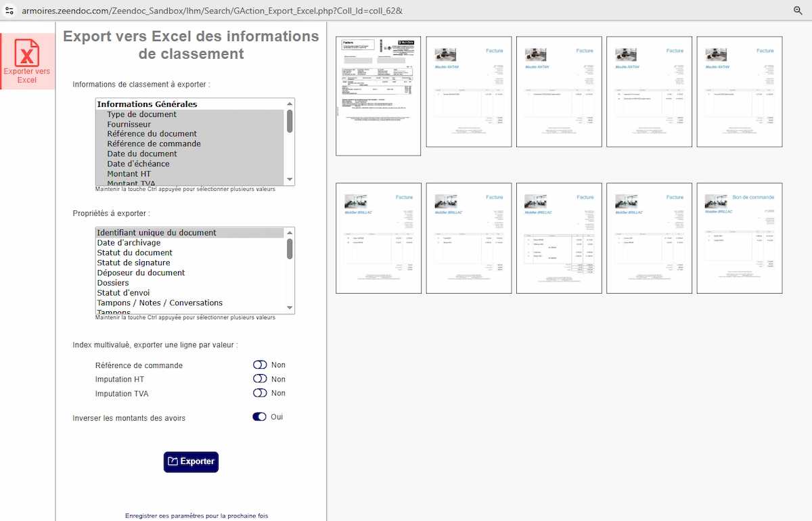Click up arrow of classification list scrollbar

point(290,104)
